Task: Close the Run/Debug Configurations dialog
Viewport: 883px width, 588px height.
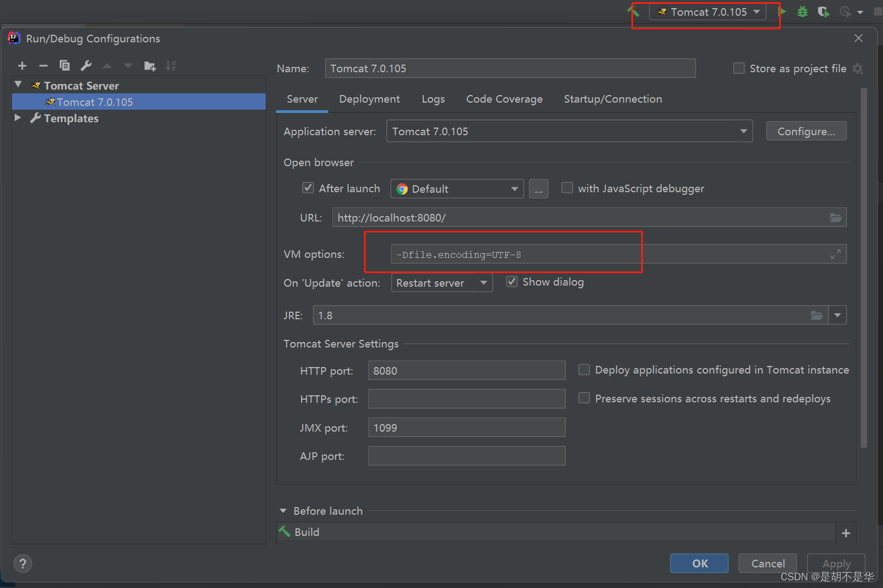Action: click(859, 38)
